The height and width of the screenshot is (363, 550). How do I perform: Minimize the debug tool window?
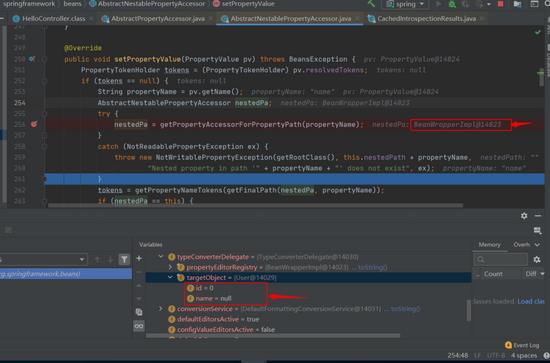coord(538,216)
